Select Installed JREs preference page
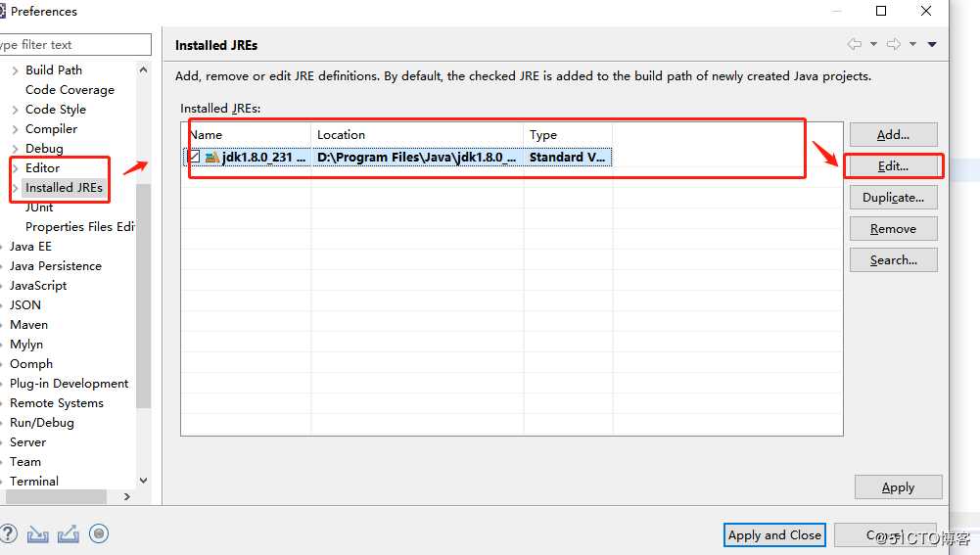980x555 pixels. [x=63, y=188]
